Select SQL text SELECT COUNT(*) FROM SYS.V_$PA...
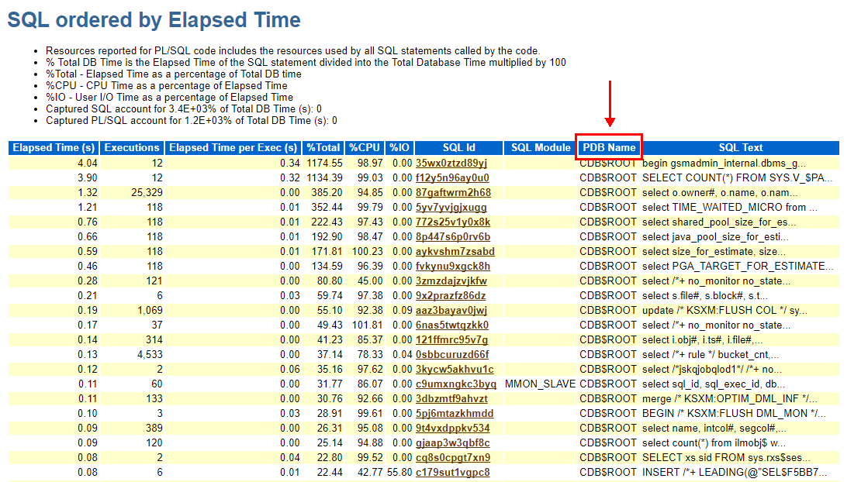 point(738,178)
